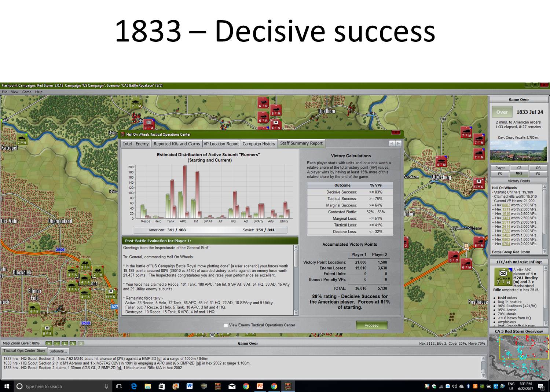The height and width of the screenshot is (392, 550).
Task: Click the weather landscape thumbnail image
Action: tap(518, 151)
